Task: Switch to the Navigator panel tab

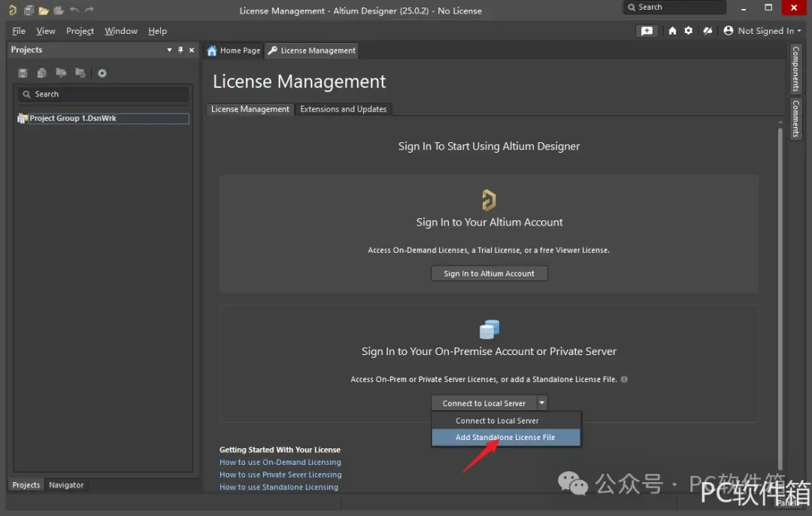Action: (x=66, y=485)
